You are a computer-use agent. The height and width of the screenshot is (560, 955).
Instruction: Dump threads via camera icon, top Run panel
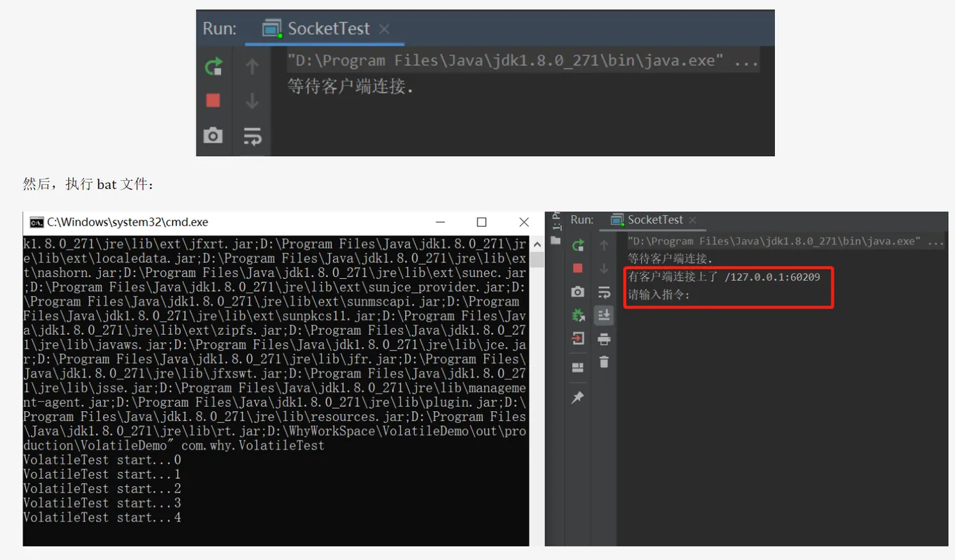click(213, 136)
